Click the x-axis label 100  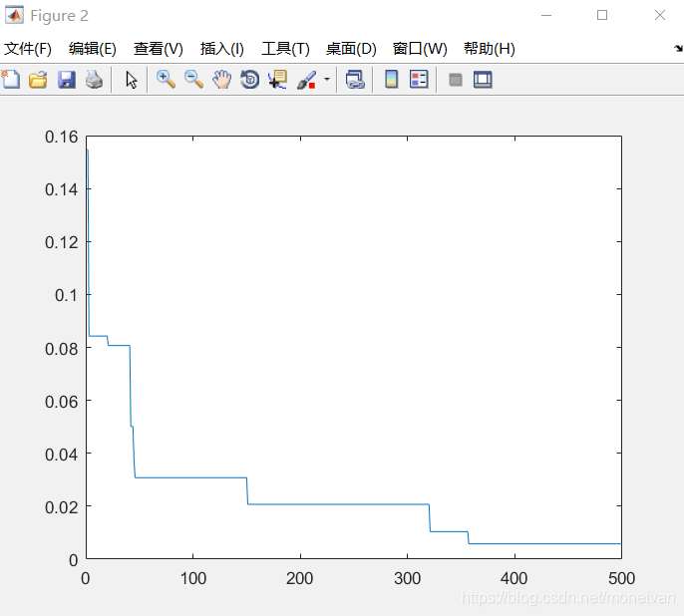point(192,578)
